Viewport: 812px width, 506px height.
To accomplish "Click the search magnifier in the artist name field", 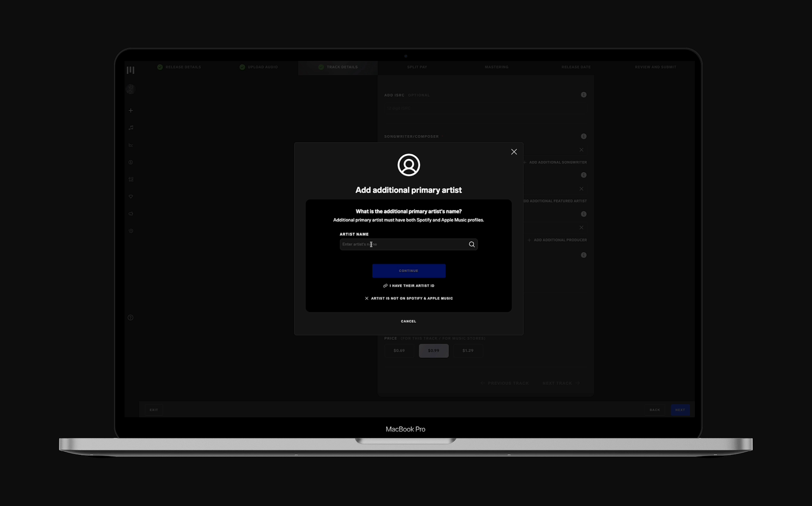I will pos(472,244).
